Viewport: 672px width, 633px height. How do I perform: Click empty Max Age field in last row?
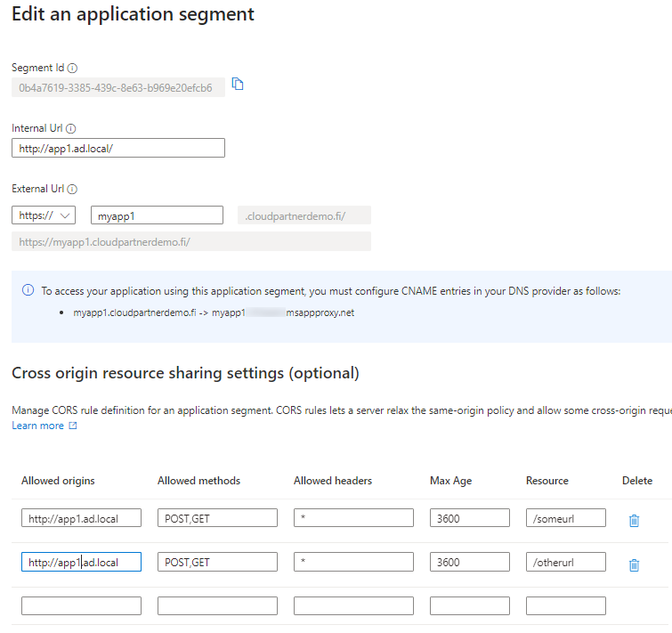coord(469,606)
